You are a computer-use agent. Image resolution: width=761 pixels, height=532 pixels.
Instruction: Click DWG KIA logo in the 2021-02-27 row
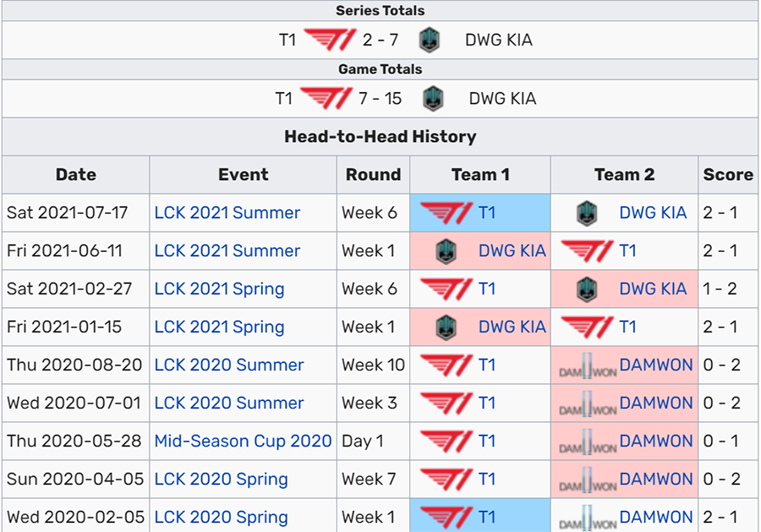pos(587,289)
